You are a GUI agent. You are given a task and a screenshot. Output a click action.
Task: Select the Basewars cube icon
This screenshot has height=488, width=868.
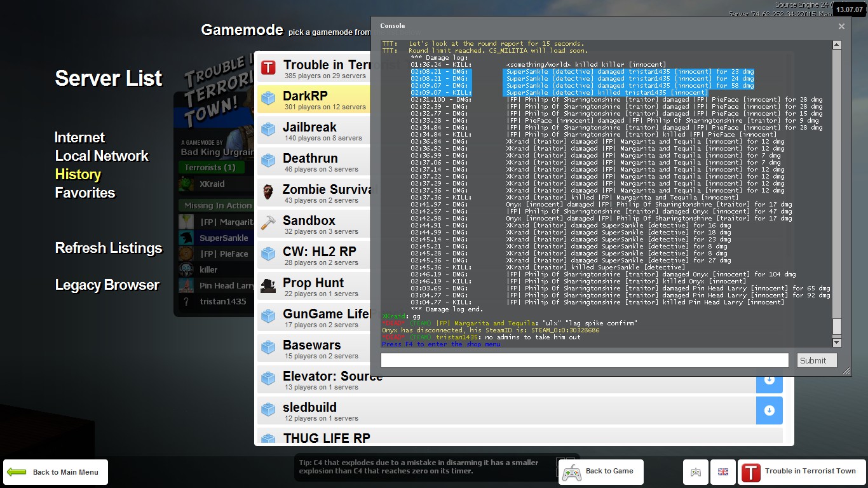coord(268,348)
